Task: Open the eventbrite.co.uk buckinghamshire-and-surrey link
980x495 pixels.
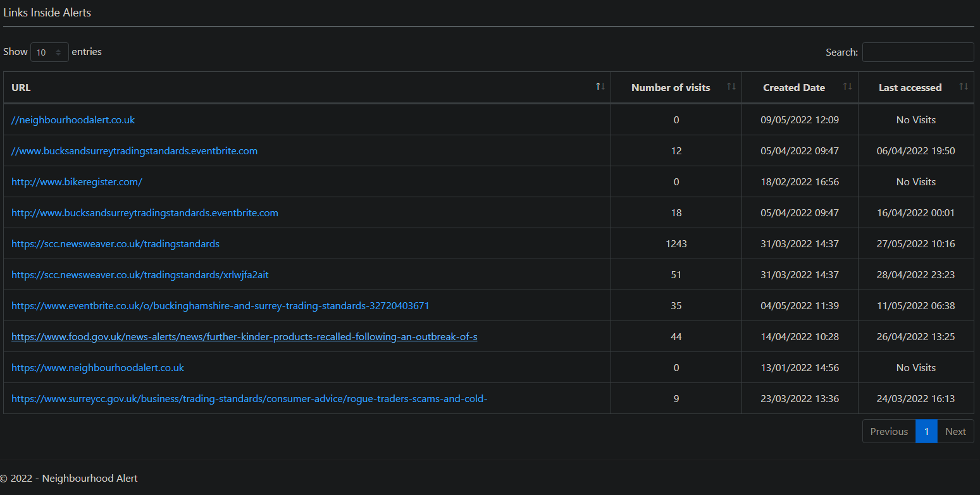Action: [220, 306]
